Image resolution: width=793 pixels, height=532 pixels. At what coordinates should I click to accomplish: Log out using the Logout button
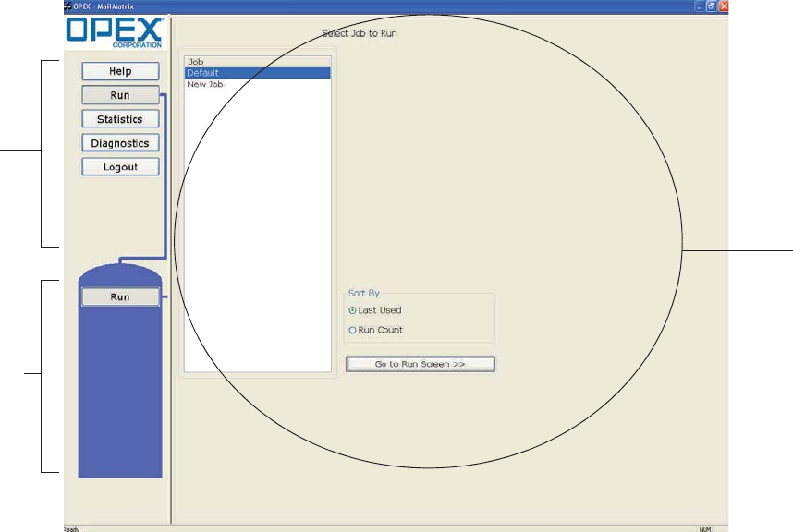(120, 167)
